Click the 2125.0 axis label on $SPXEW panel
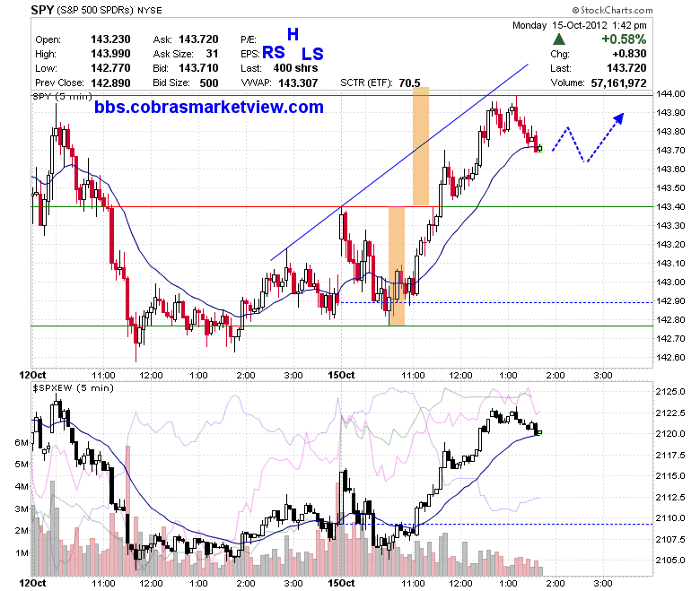The width and height of the screenshot is (700, 591). [670, 392]
